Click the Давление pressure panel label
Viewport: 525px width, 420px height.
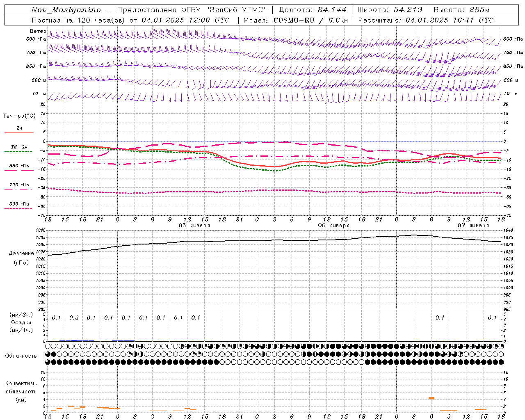coord(21,253)
